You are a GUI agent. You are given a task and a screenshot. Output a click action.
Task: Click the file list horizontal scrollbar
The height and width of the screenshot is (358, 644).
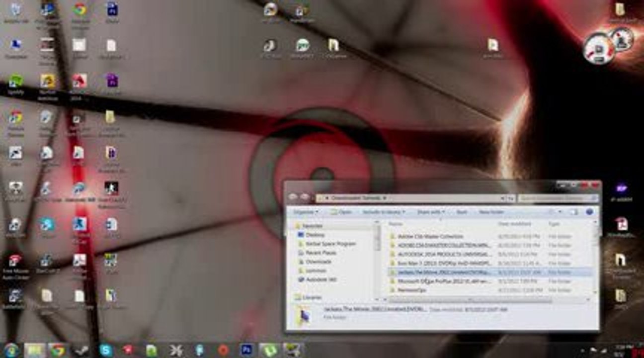[470, 300]
